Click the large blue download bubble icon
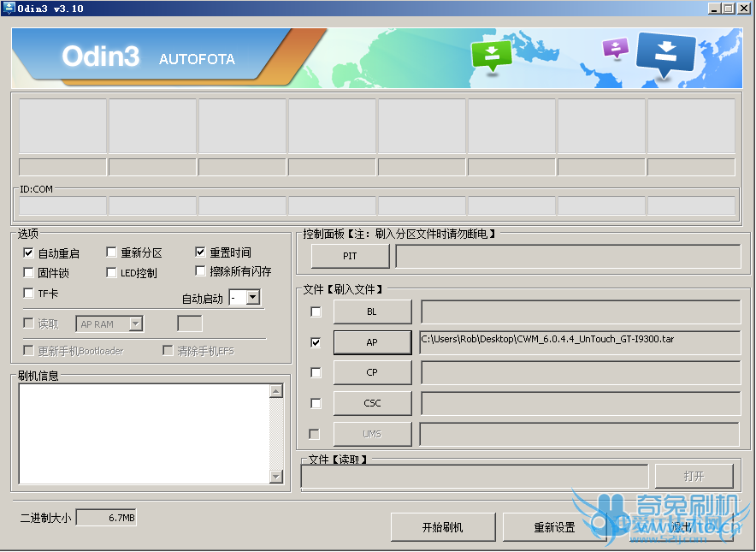Screen dimensions: 756x552 click(x=666, y=54)
